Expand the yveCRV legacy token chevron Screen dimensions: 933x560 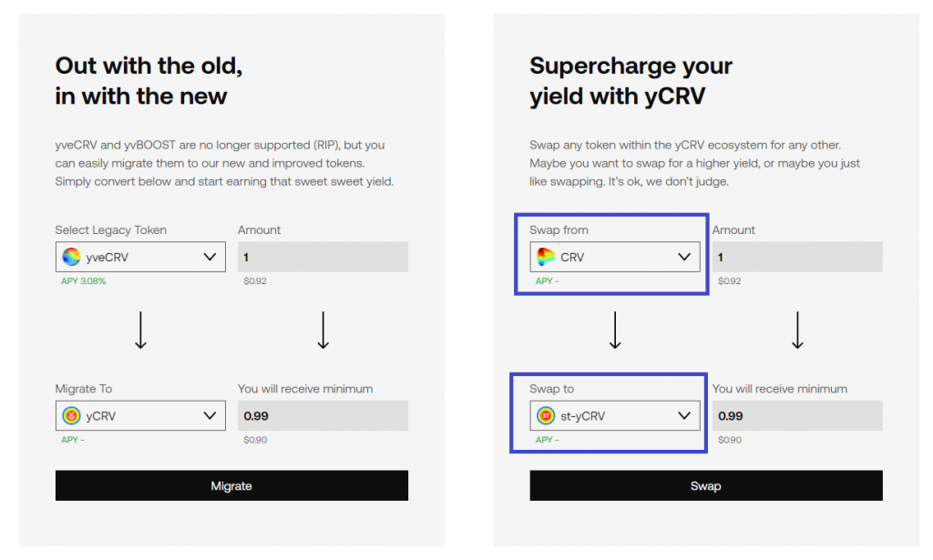pos(210,257)
